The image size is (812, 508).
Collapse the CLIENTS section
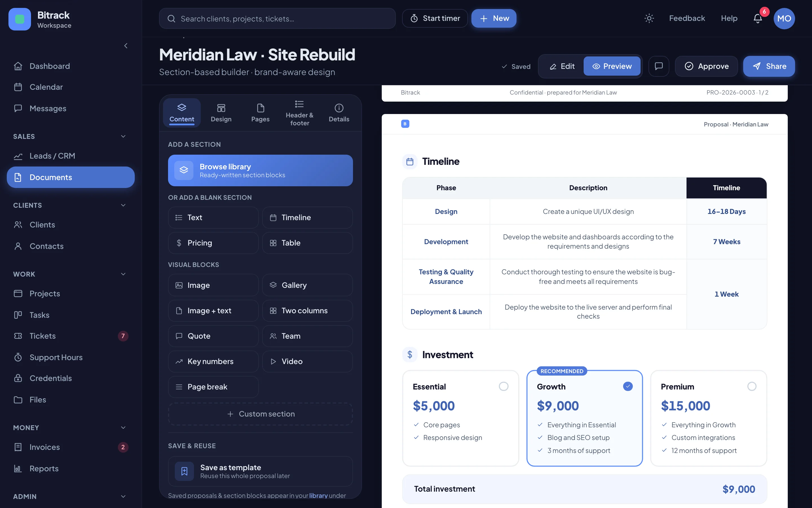123,205
